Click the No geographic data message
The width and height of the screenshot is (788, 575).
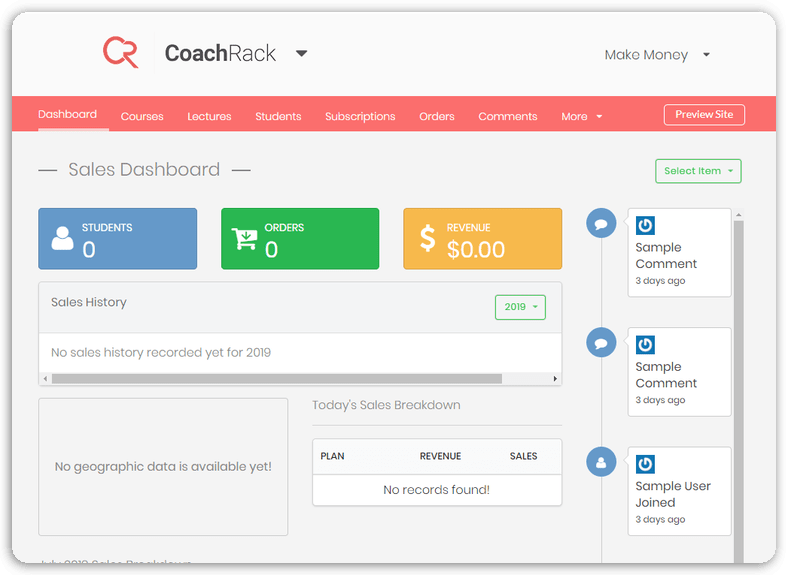click(163, 466)
